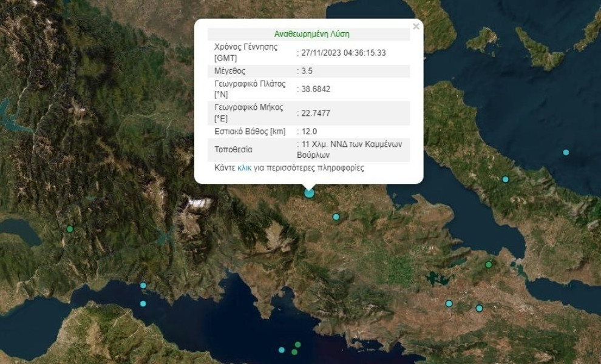Select the cyan marker southeast of the green western dot
This screenshot has width=601, height=364.
[143, 284]
